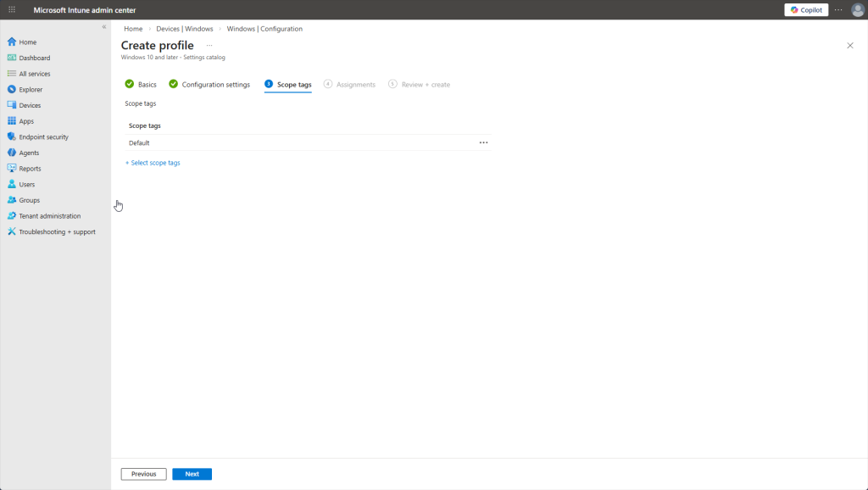The width and height of the screenshot is (868, 490).
Task: Open the Dashboard sidebar icon
Action: pos(12,58)
